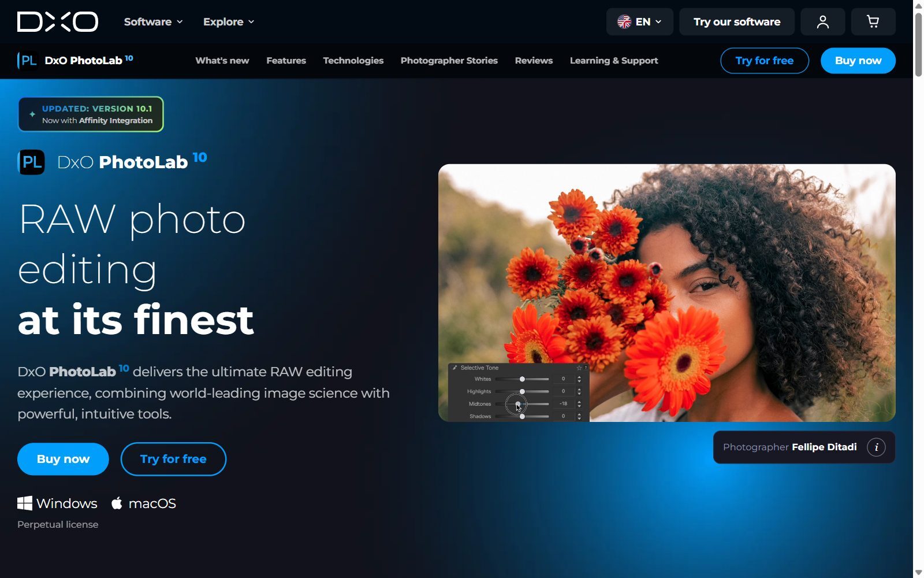The width and height of the screenshot is (924, 578).
Task: Expand the Explore dropdown menu
Action: coord(228,22)
